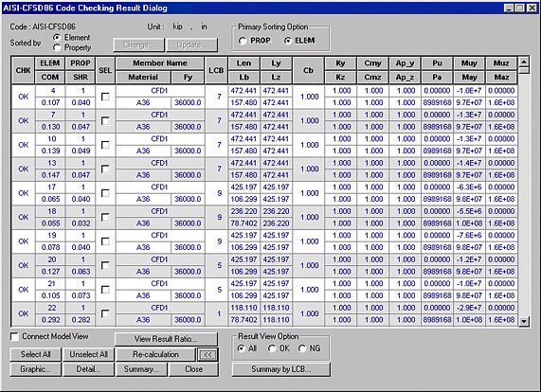Viewport: 541px width, 392px height.
Task: Click Select All button
Action: (x=36, y=354)
